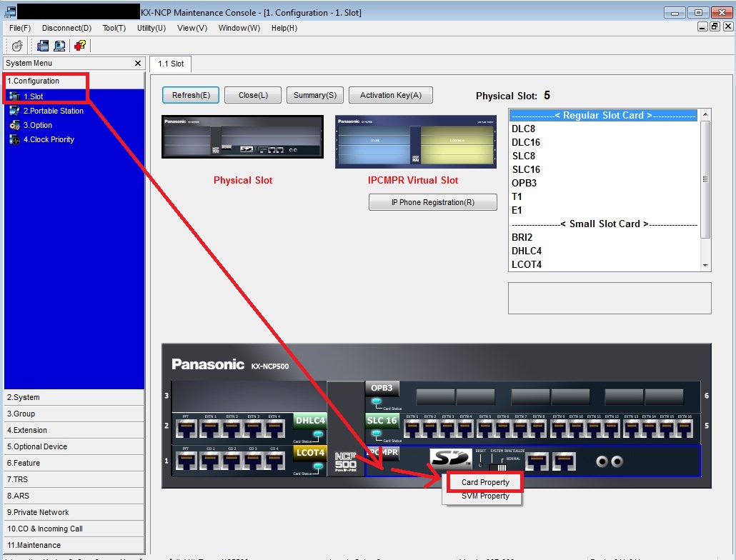Screen dimensions: 736x560
Task: Select SLC8 in the card list
Action: (603, 156)
